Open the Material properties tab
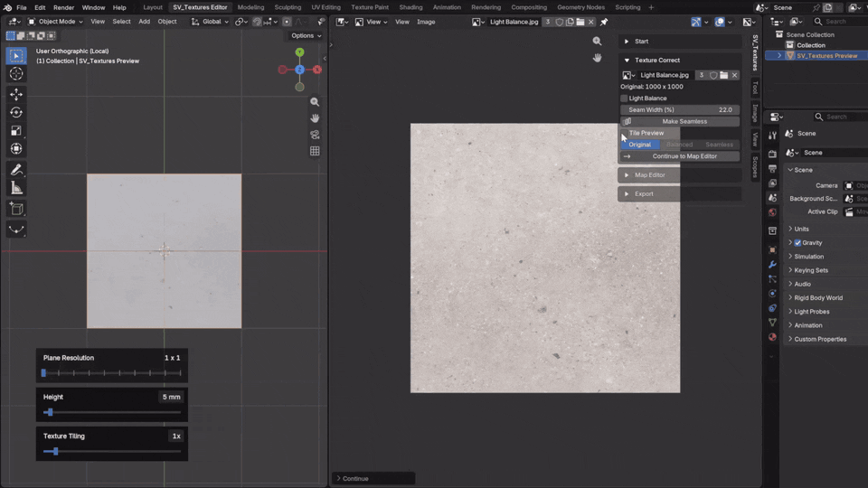Viewport: 868px width, 488px height. click(772, 337)
